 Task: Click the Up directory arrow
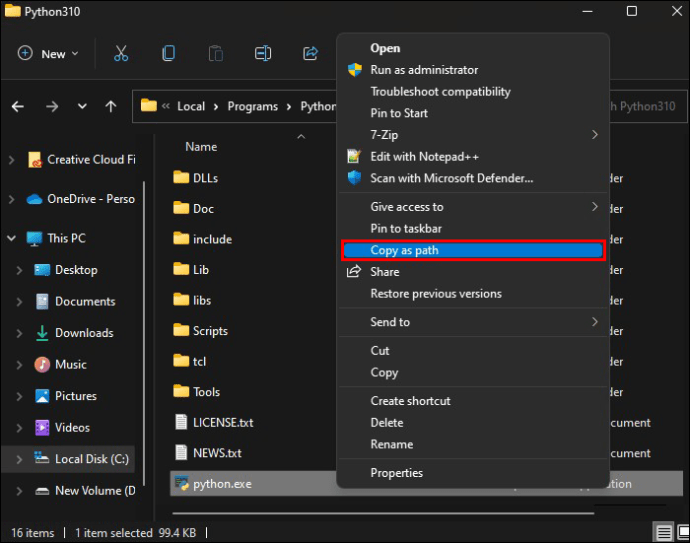(x=111, y=106)
